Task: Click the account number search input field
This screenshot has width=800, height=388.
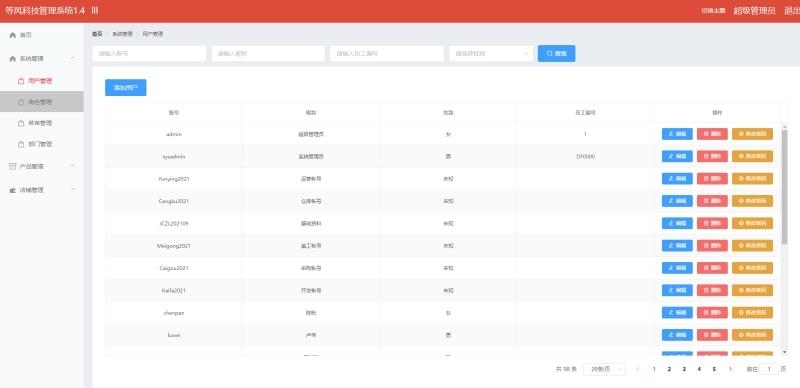Action: click(149, 54)
